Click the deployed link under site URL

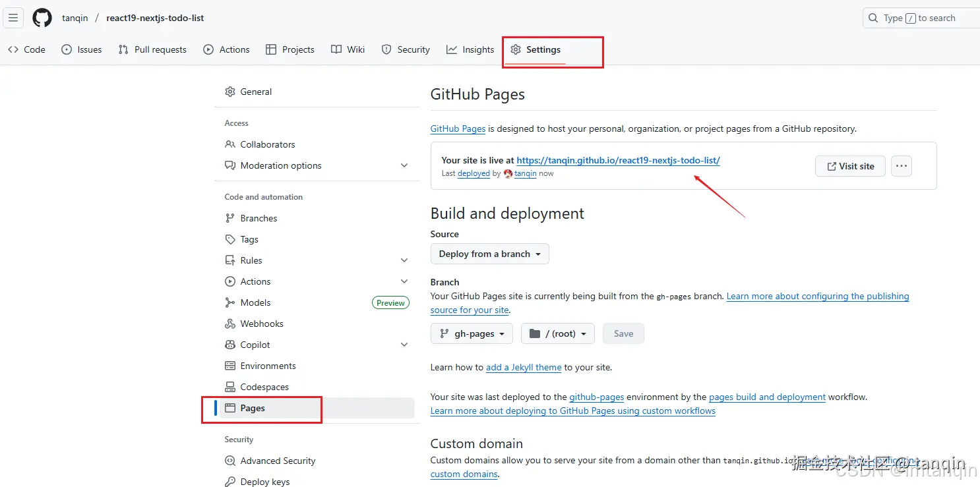pos(474,173)
